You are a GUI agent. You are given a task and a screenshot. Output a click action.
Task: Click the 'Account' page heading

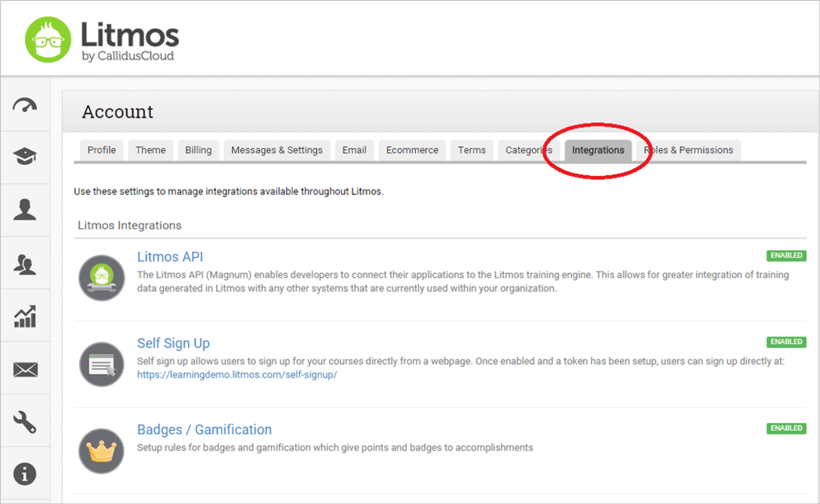[118, 112]
